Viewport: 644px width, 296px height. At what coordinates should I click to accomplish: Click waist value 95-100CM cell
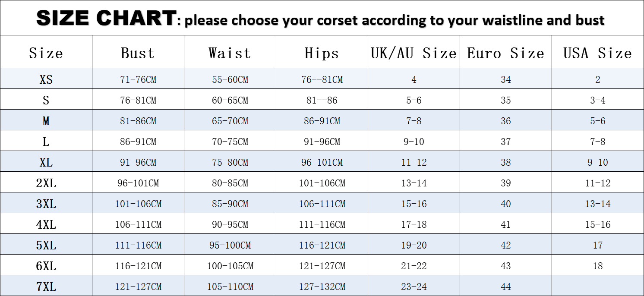point(230,245)
